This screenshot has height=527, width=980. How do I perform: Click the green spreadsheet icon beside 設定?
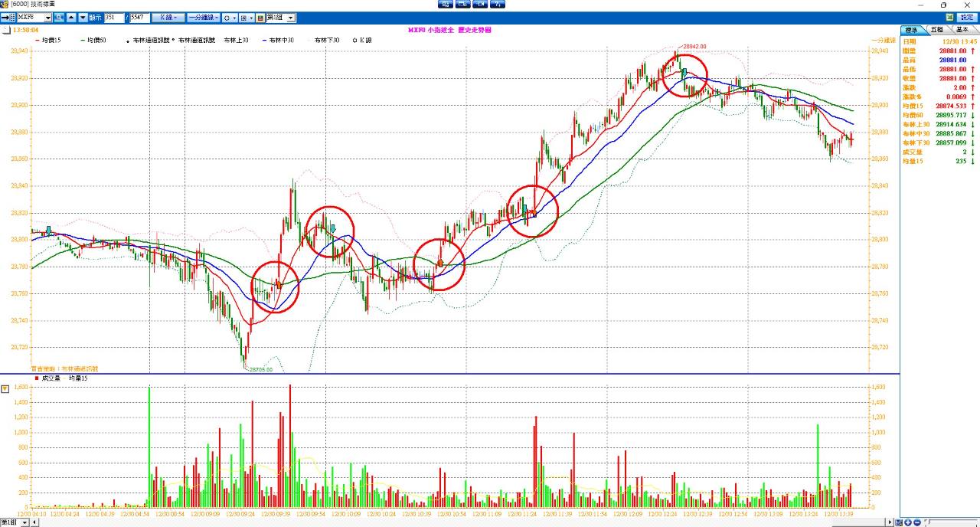pyautogui.click(x=949, y=17)
